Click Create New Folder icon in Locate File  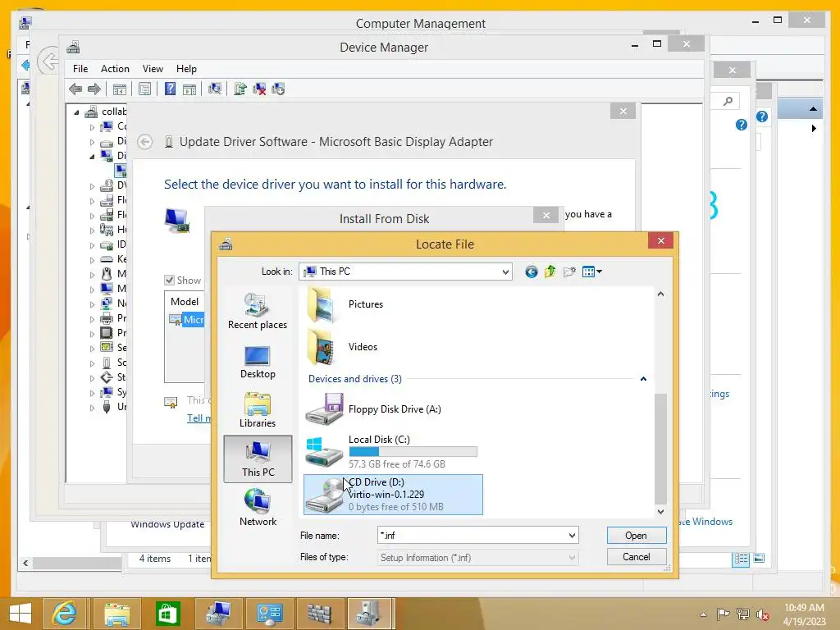click(x=569, y=272)
